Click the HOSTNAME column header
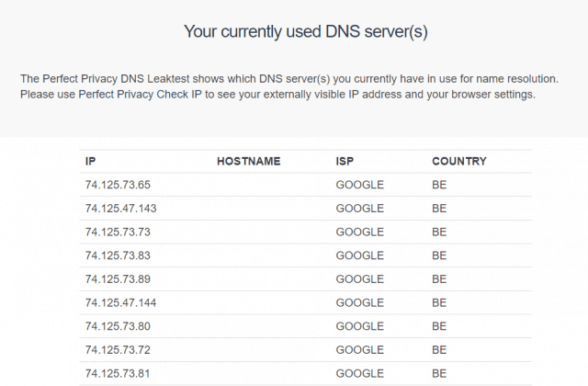Image resolution: width=588 pixels, height=386 pixels. [249, 162]
